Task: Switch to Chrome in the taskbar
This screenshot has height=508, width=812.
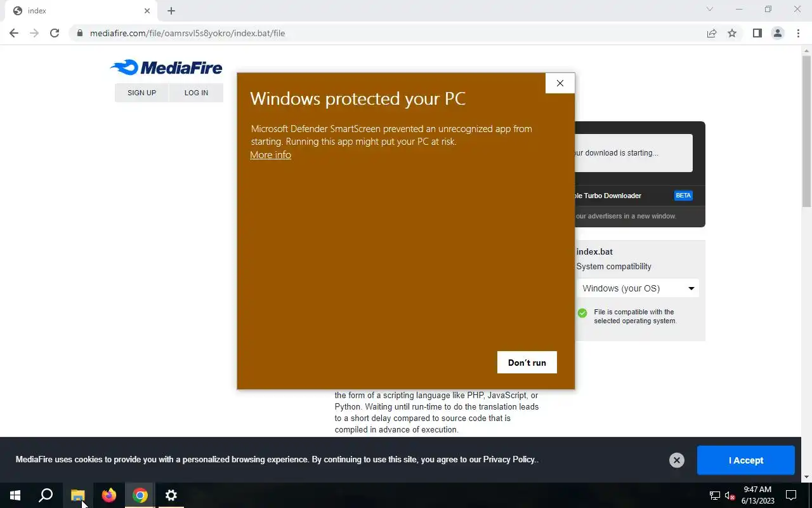Action: [140, 495]
